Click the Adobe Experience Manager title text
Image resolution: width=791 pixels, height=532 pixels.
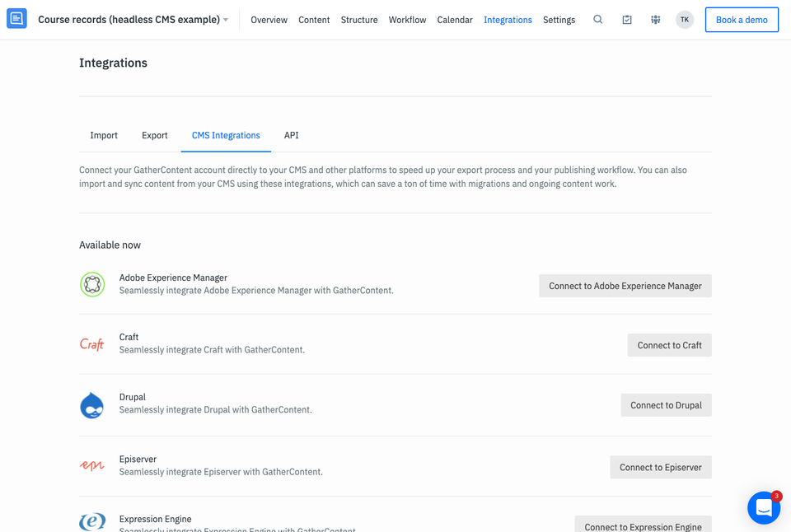[x=173, y=278]
